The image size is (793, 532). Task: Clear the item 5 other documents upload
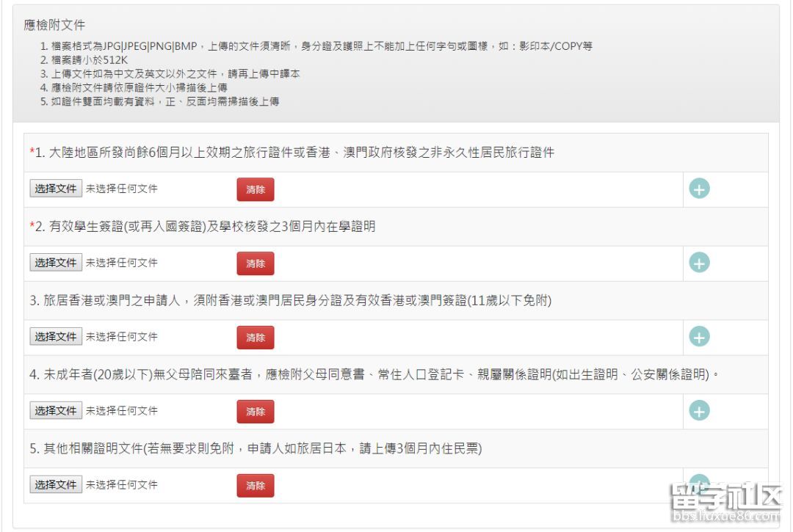click(255, 486)
